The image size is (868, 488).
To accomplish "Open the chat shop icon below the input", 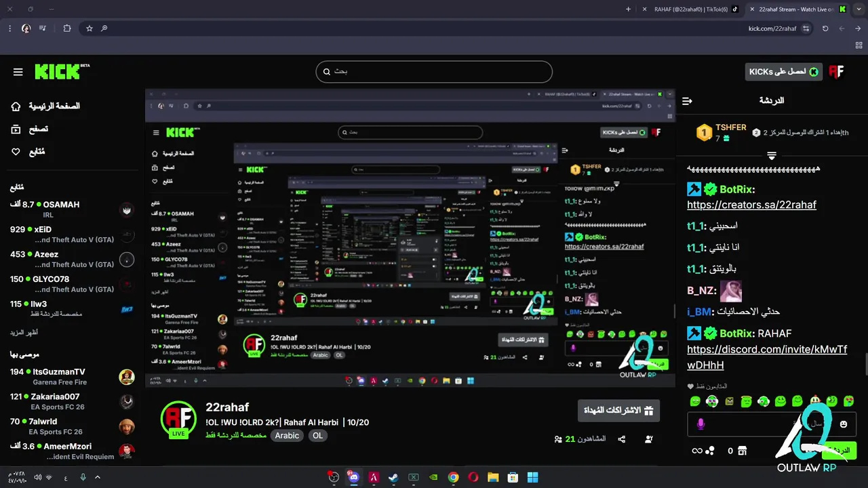I will point(742,451).
